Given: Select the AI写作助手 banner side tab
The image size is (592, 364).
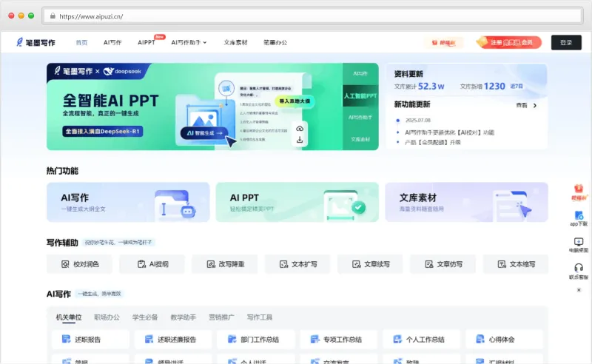Looking at the screenshot, I should 360,118.
